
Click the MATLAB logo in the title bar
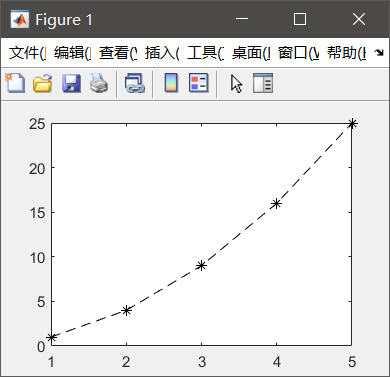click(x=19, y=19)
